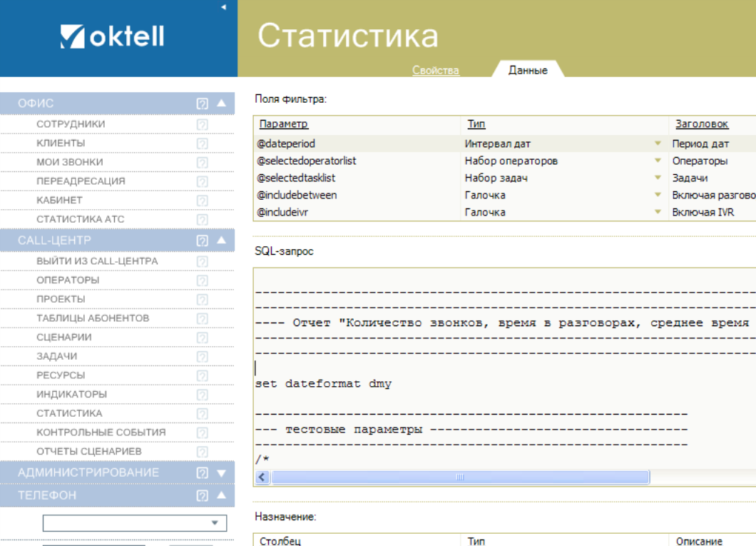Image resolution: width=756 pixels, height=546 pixels.
Task: Collapse the Телефон section
Action: 221,495
